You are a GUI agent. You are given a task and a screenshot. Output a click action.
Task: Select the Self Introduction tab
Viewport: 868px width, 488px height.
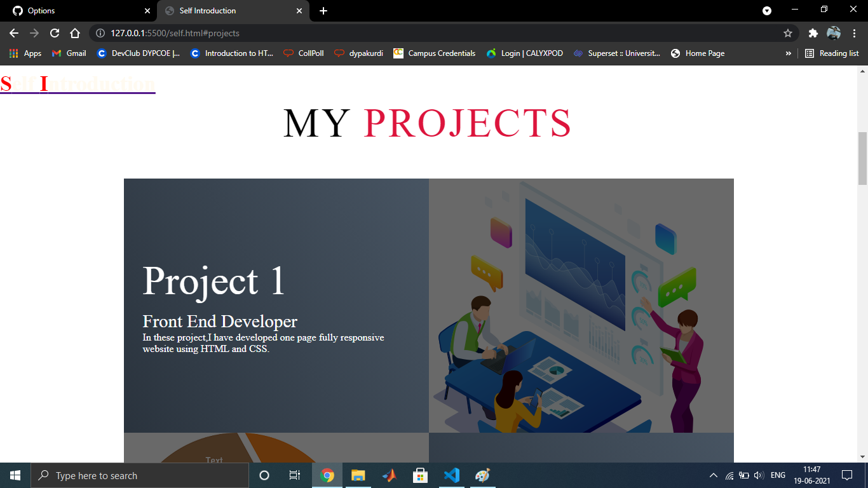[x=233, y=11]
